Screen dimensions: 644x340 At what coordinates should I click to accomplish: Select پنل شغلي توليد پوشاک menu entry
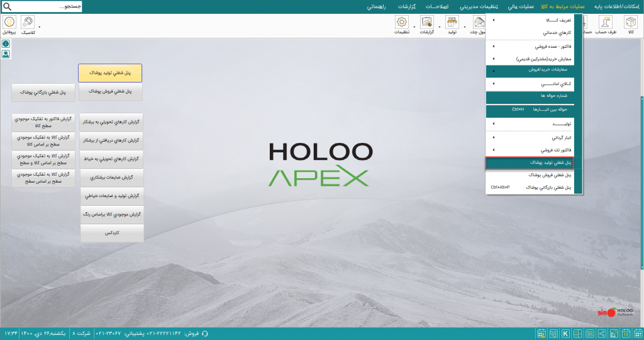(530, 163)
